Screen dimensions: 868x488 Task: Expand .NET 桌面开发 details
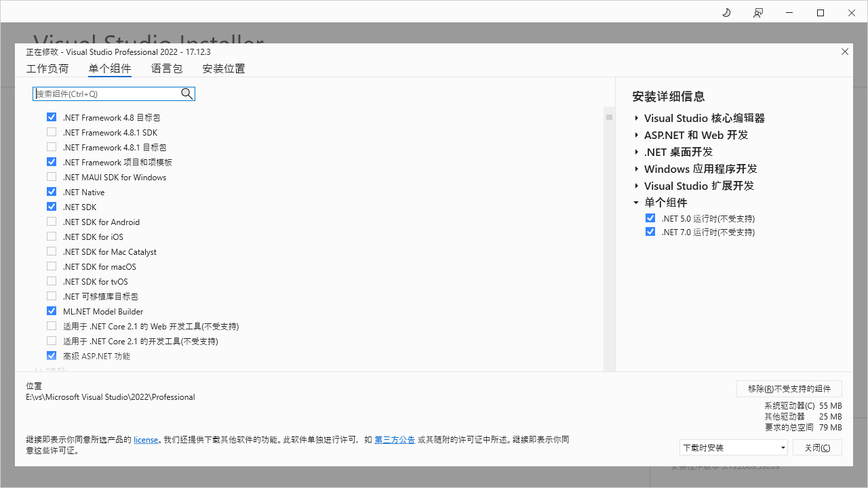(x=637, y=152)
